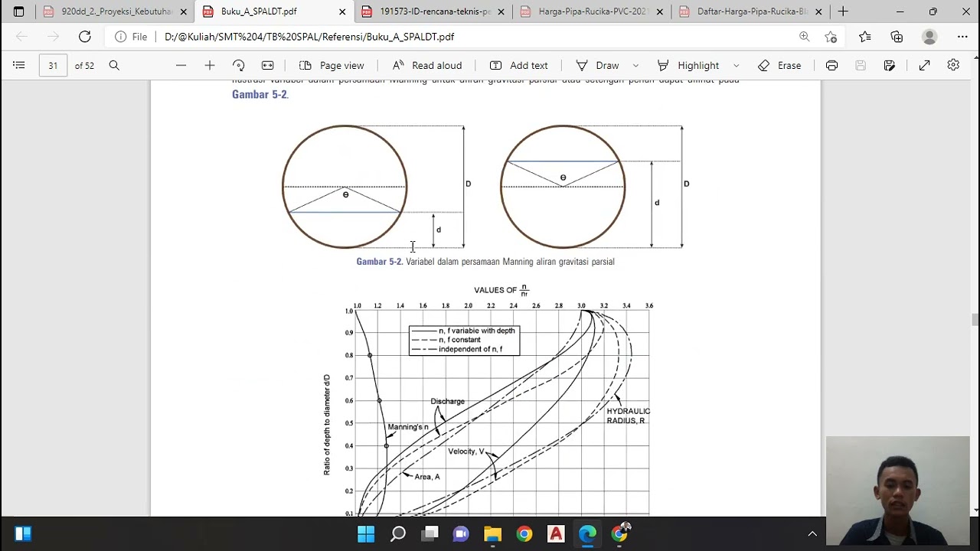Screen dimensions: 980x551
Task: Click the 'VALUES OF' chart title
Action: point(501,290)
